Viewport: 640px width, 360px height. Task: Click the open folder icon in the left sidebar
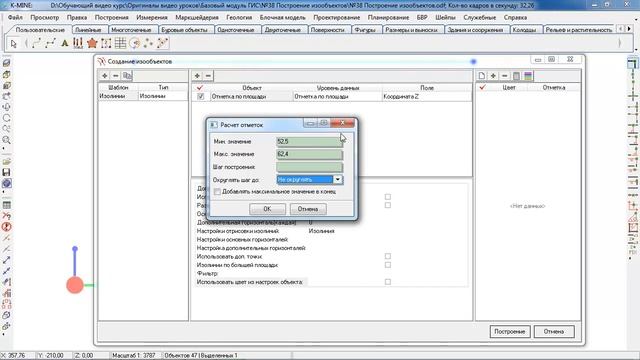point(7,162)
